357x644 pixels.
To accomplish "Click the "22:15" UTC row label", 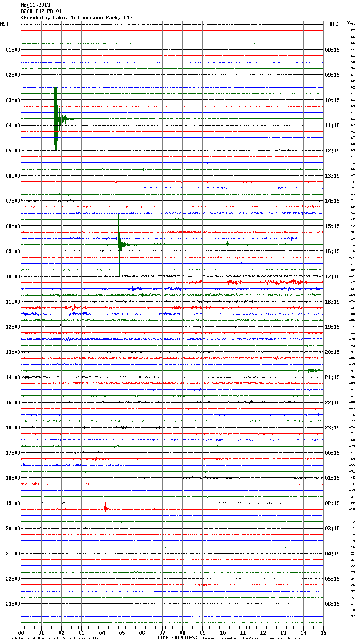I will tap(332, 403).
